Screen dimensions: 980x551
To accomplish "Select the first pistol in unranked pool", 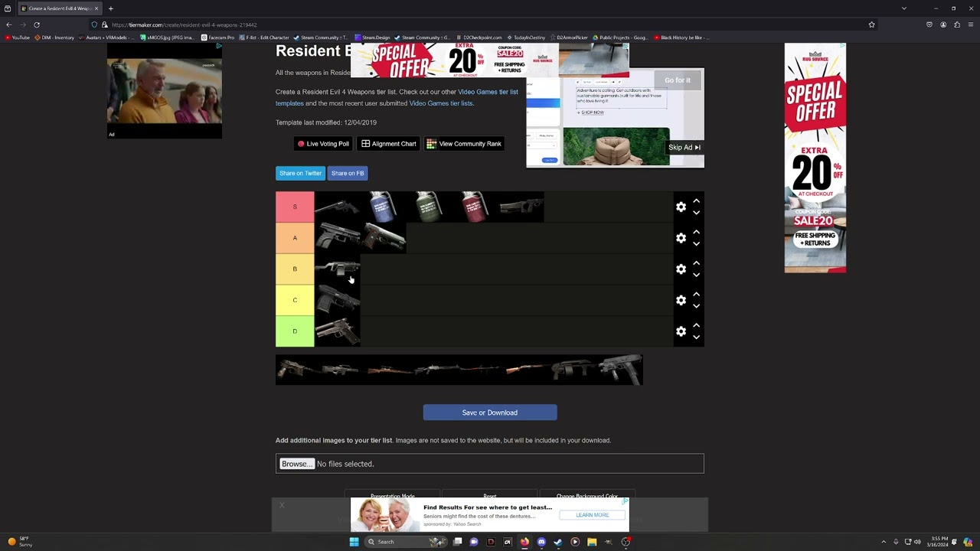I will (299, 370).
